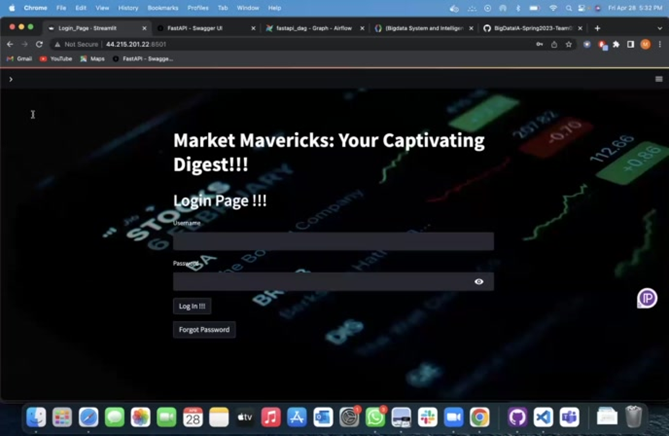Open the Gmail bookmark
The height and width of the screenshot is (436, 669).
click(x=19, y=59)
